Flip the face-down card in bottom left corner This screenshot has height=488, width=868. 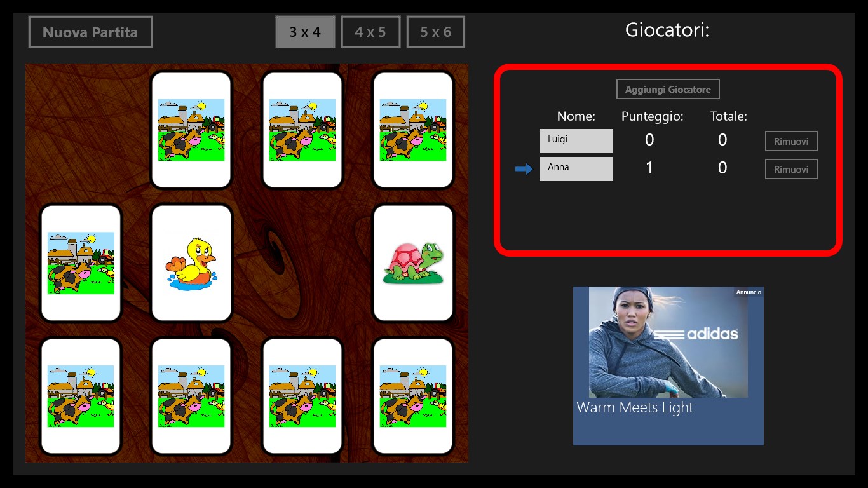[x=81, y=396]
